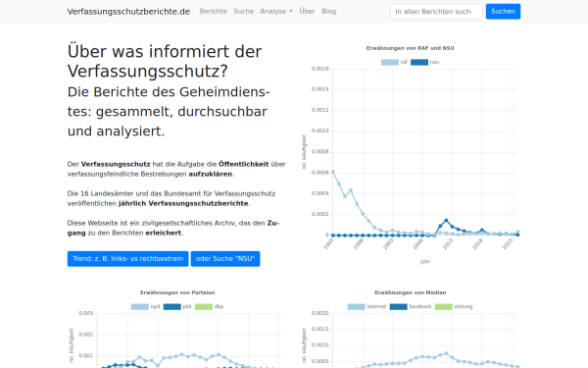Viewport: 588px width, 368px height.
Task: Toggle the pkk legend swatch
Action: [x=172, y=307]
